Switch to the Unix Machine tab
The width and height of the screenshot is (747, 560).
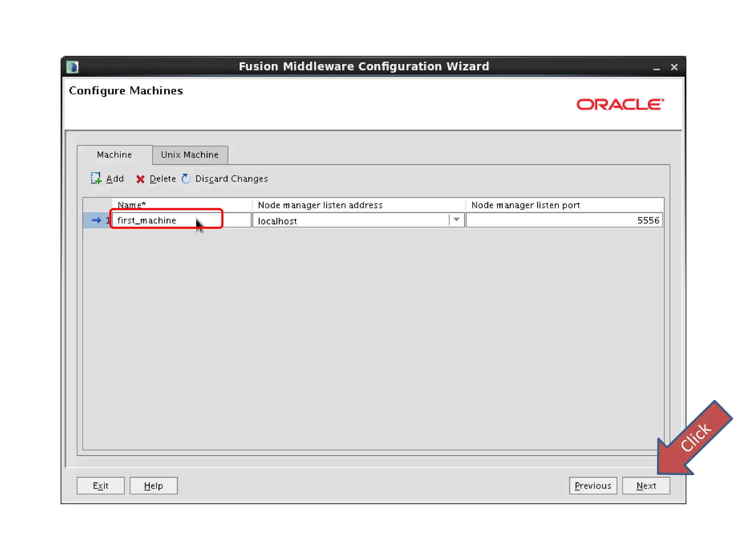tap(190, 155)
